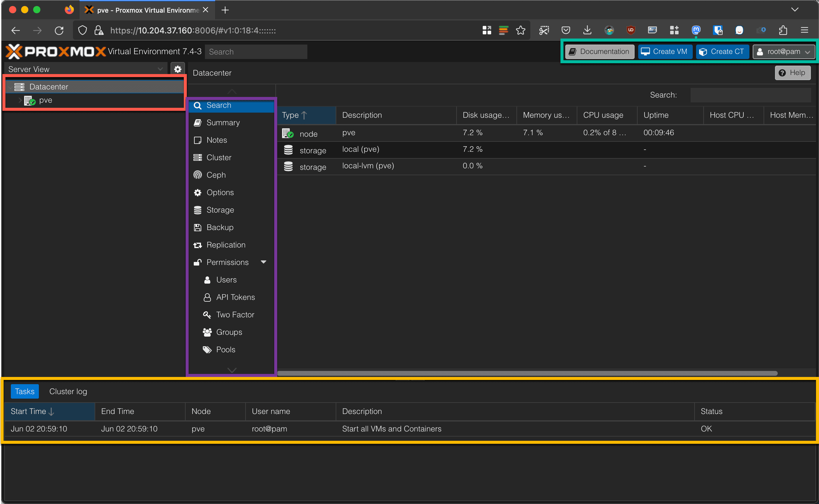Sort tasks by Status column
This screenshot has height=504, width=819.
pos(754,411)
